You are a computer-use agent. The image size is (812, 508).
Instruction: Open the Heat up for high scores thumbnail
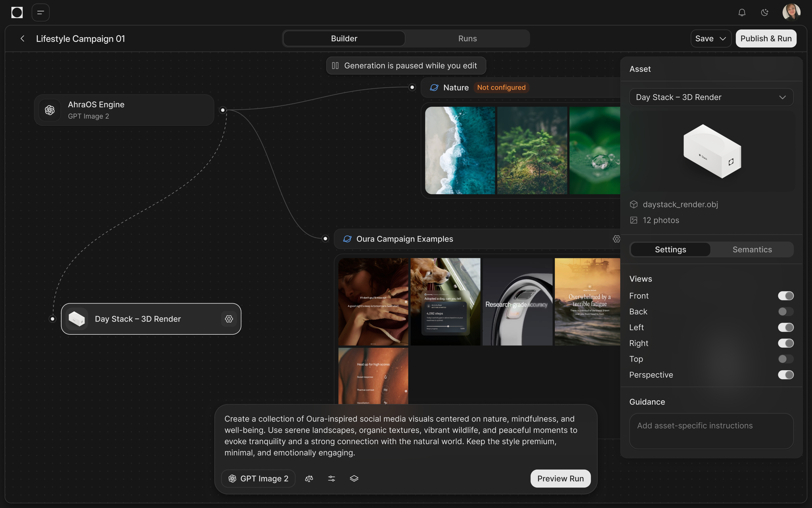(x=373, y=376)
